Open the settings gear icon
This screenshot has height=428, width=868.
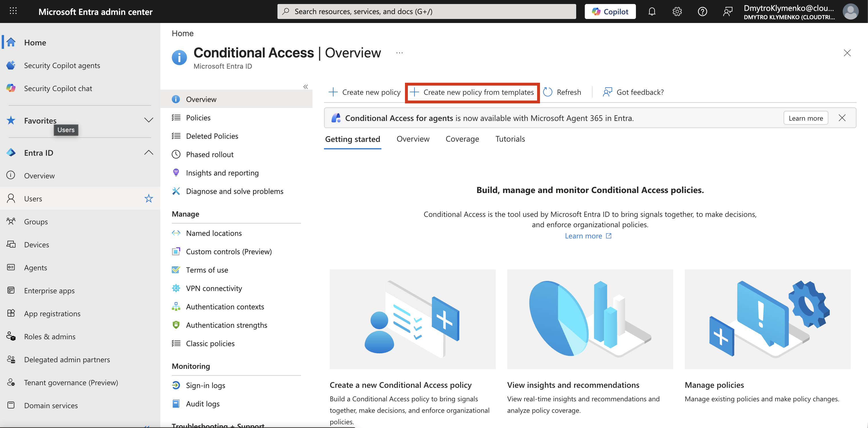pos(677,11)
